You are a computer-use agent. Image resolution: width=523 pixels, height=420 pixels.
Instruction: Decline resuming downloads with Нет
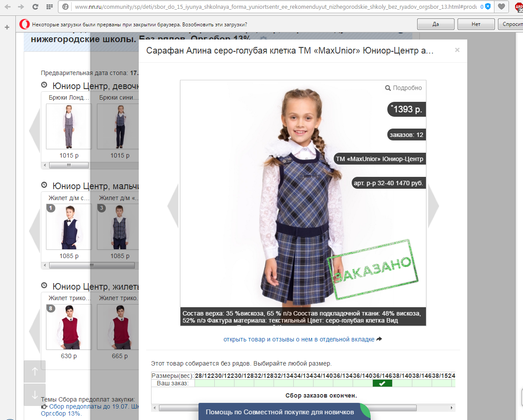(476, 24)
